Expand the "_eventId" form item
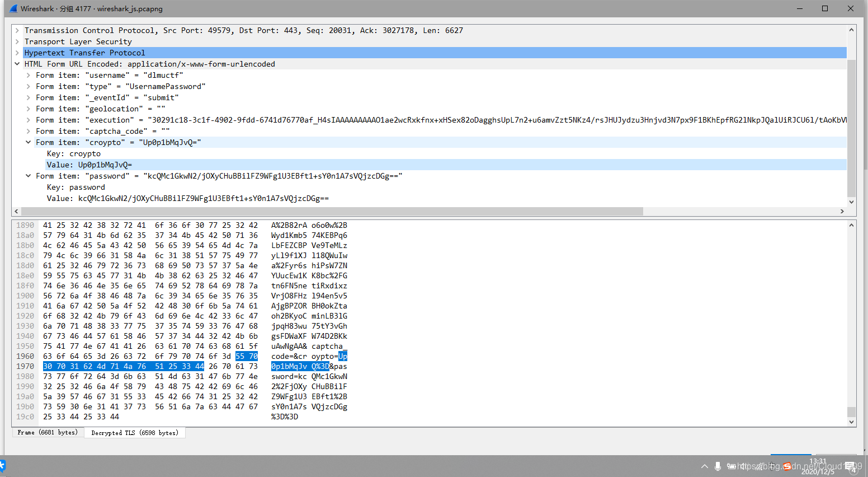 pos(29,97)
